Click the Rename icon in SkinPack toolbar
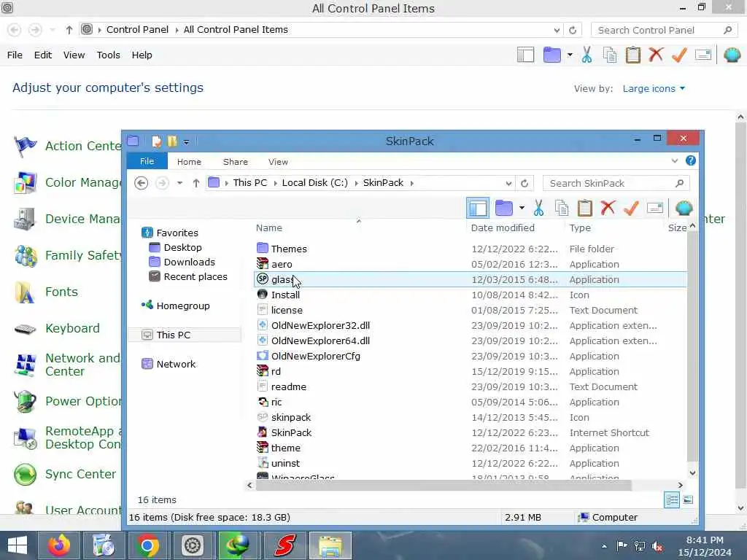This screenshot has height=560, width=747. [655, 208]
